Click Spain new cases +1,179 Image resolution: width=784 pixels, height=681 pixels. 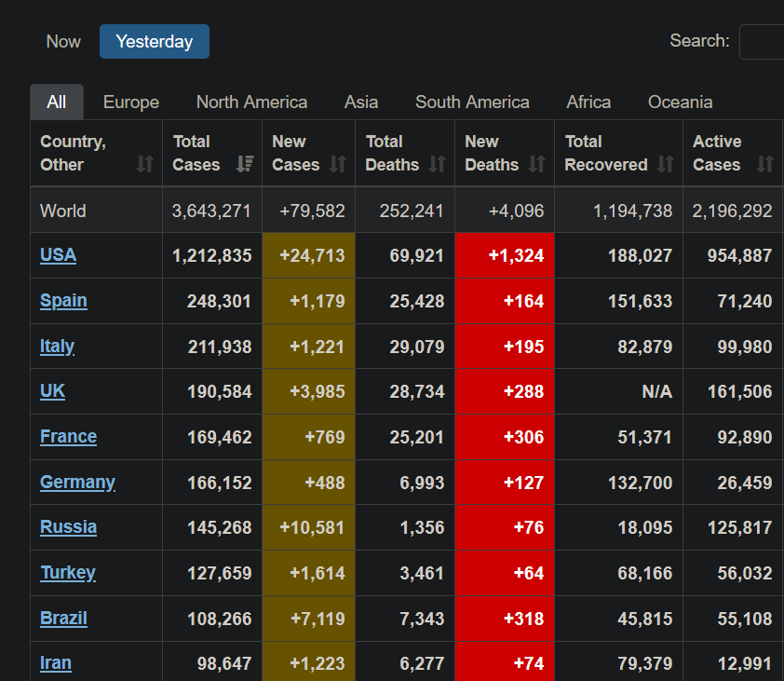point(318,301)
